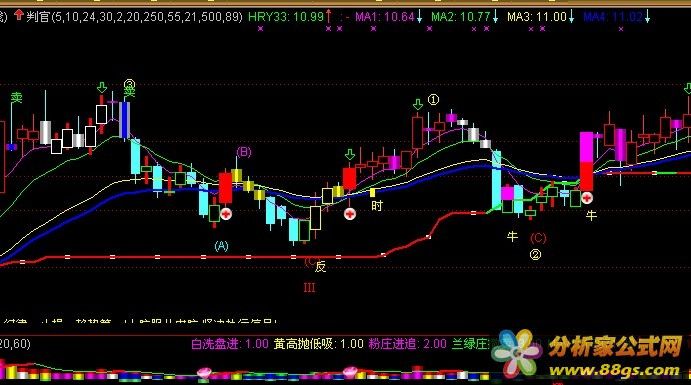691x385 pixels.
Task: Click the red plus circle under (B) candle
Action: [x=226, y=214]
